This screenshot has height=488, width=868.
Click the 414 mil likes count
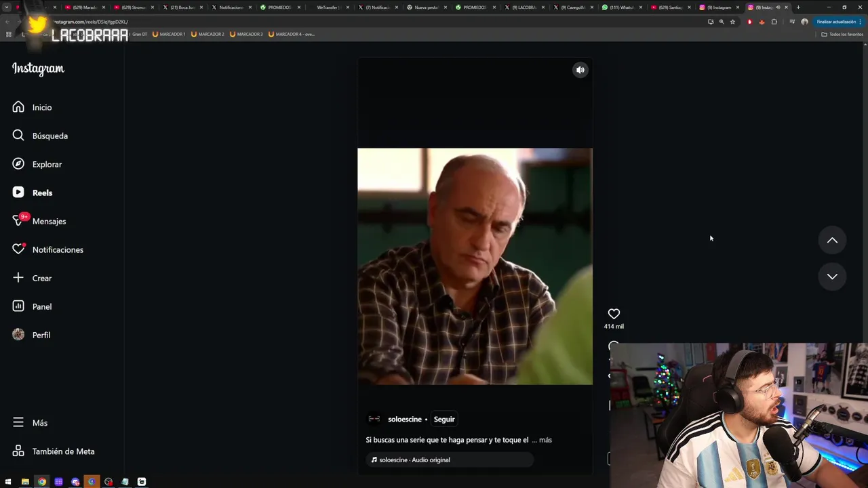(x=614, y=327)
